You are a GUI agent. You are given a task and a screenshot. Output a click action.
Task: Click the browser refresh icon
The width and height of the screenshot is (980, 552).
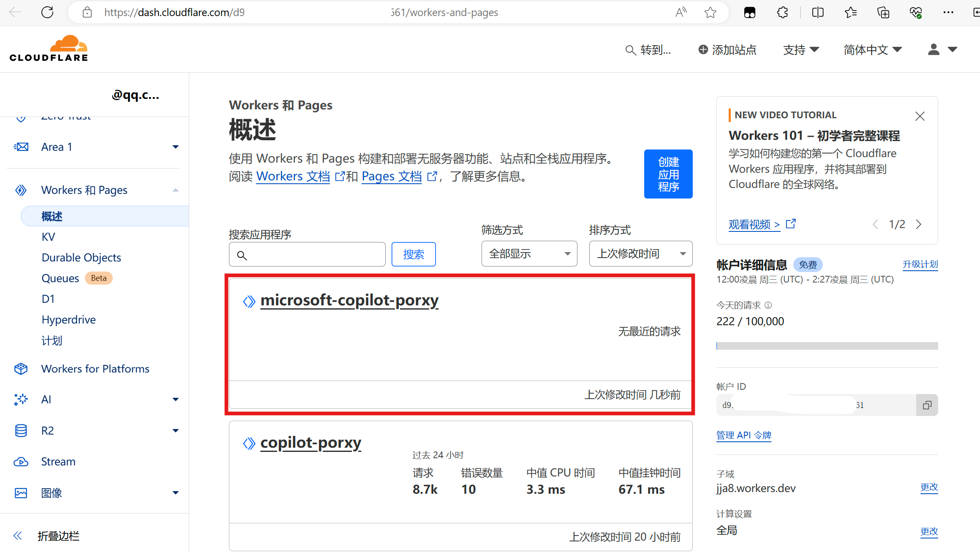pos(47,12)
